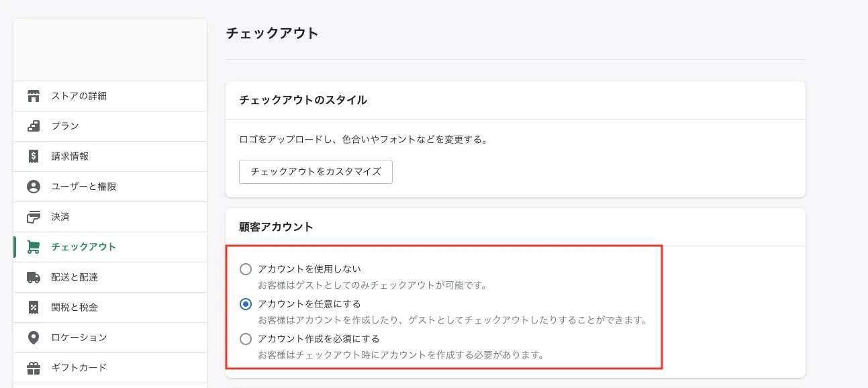
Task: Click the payments icon beside 決済
Action: [34, 217]
